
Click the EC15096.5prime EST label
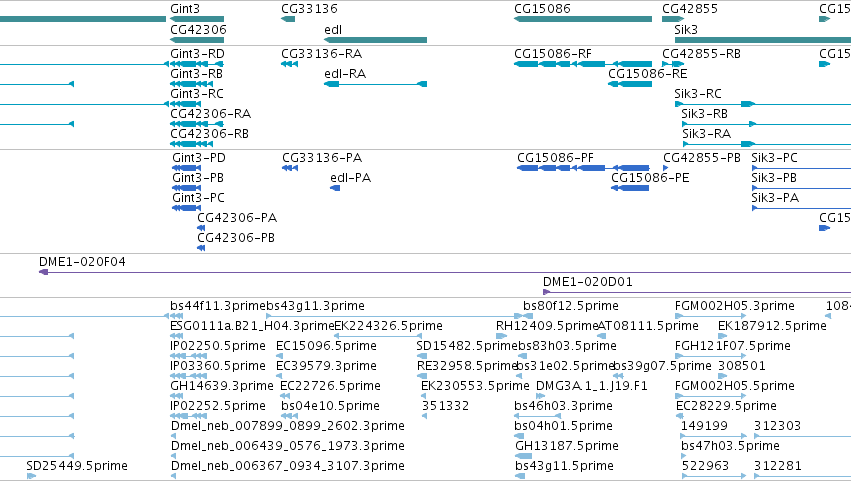coord(326,346)
